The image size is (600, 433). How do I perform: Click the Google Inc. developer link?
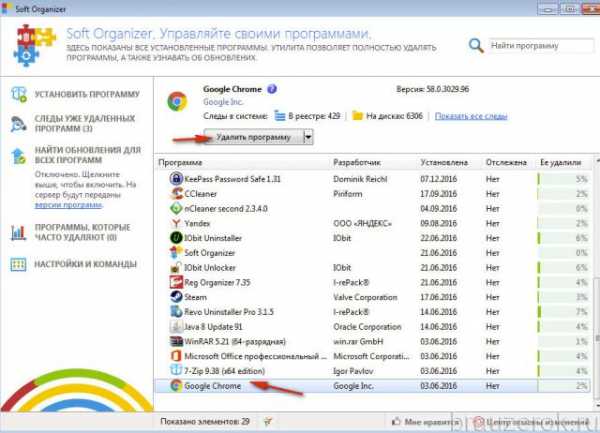(x=223, y=102)
